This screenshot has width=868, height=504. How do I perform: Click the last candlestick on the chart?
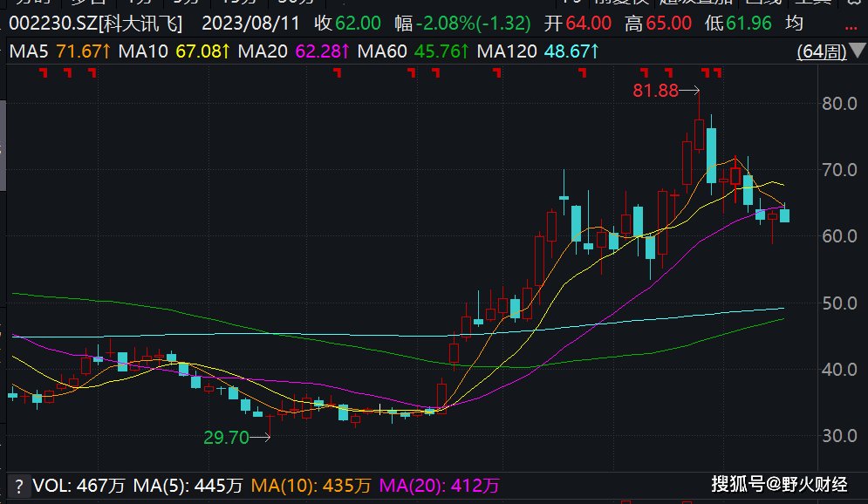click(784, 215)
